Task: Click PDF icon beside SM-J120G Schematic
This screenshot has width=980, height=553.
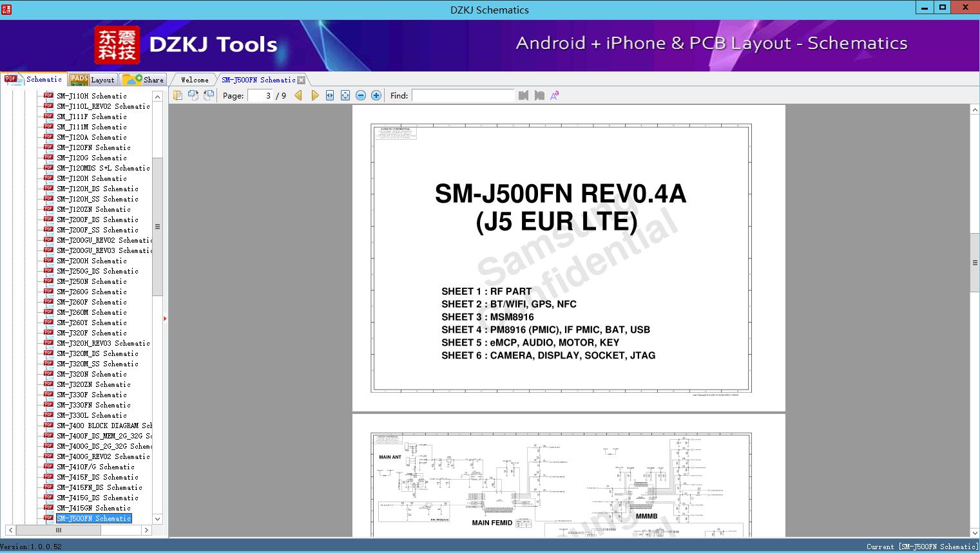Action: click(x=48, y=157)
